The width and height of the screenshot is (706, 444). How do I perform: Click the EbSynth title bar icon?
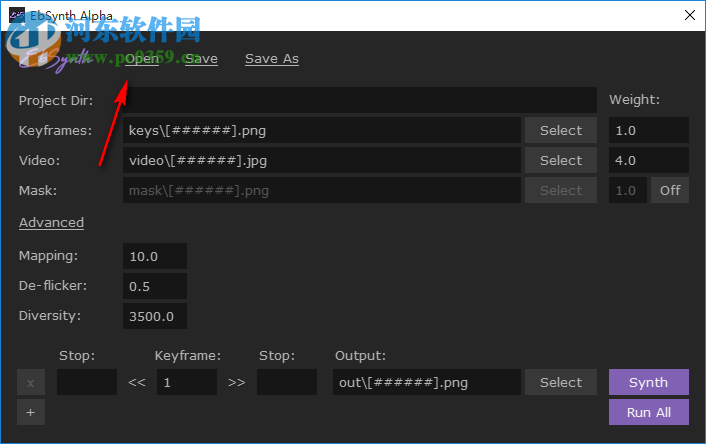17,15
